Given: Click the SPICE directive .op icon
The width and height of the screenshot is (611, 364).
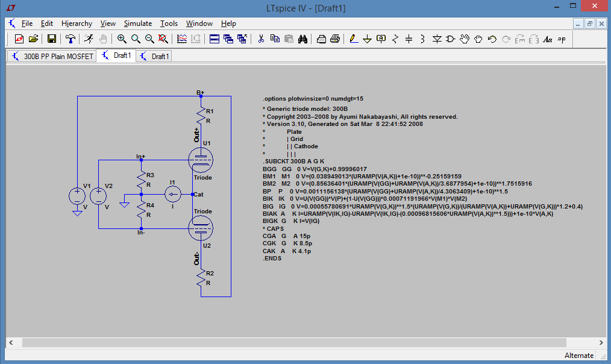Looking at the screenshot, I should pyautogui.click(x=561, y=39).
